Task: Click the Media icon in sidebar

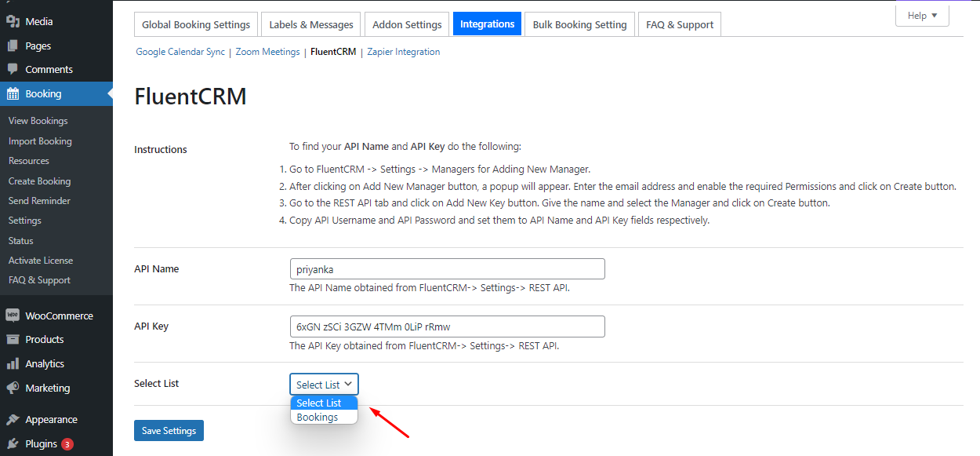Action: (13, 22)
